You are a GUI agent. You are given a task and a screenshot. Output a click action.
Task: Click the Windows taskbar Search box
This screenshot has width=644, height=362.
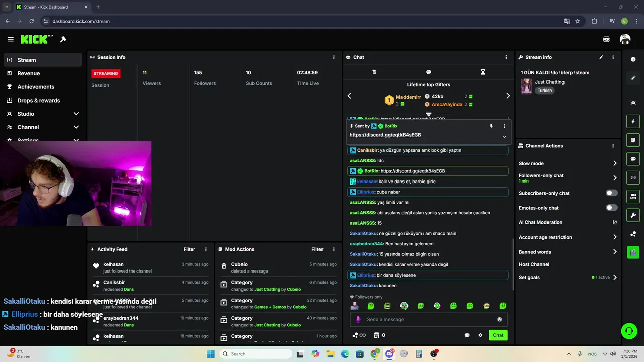point(255,354)
